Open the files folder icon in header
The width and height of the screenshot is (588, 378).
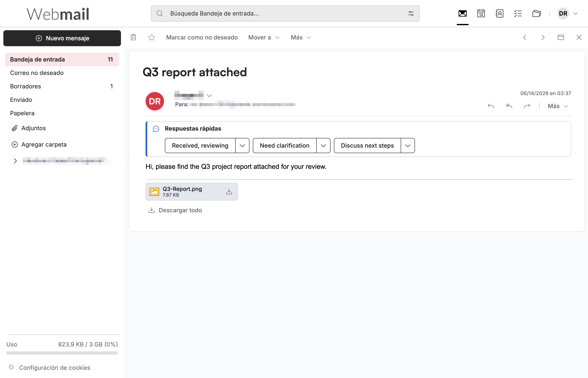coord(537,13)
